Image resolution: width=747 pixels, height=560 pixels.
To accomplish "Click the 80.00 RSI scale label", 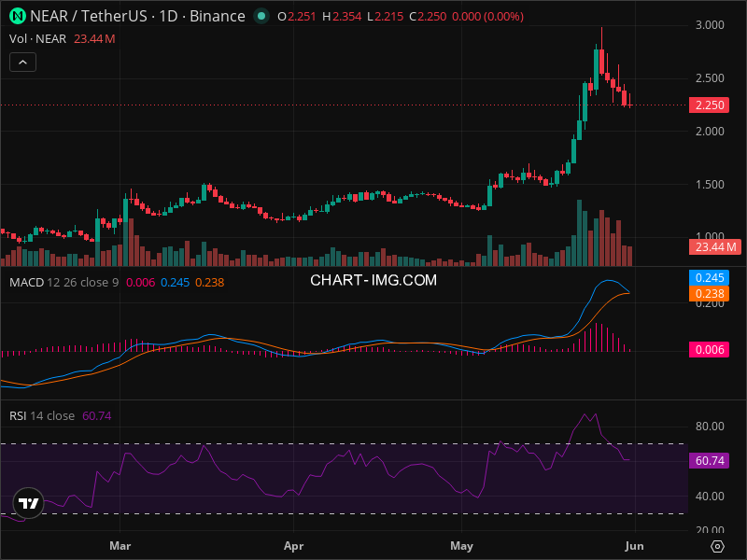I will tap(710, 426).
